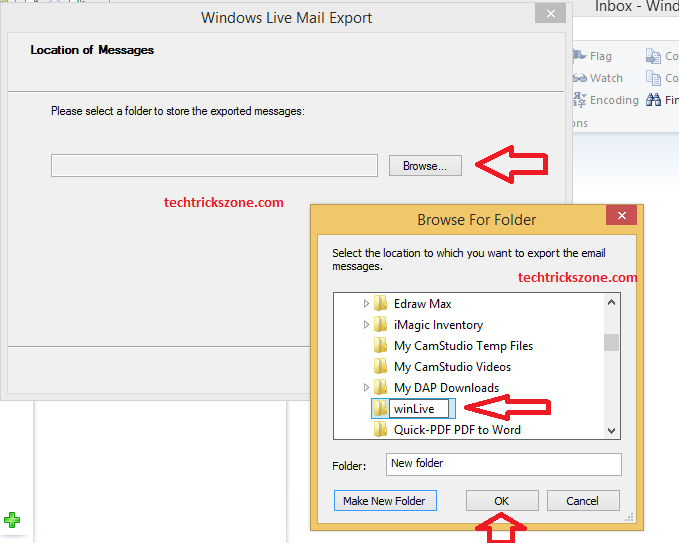
Task: Click the winLive folder name edit box
Action: point(419,409)
